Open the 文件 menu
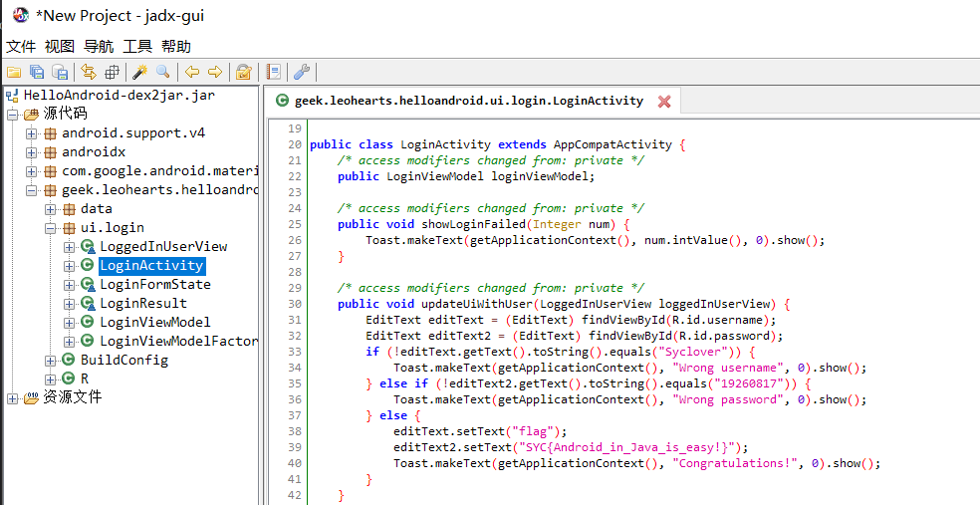 [20, 47]
